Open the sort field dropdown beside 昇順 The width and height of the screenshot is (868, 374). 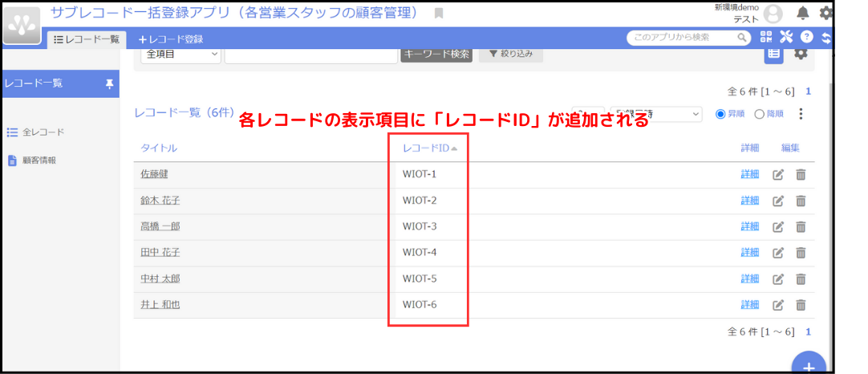pyautogui.click(x=656, y=114)
